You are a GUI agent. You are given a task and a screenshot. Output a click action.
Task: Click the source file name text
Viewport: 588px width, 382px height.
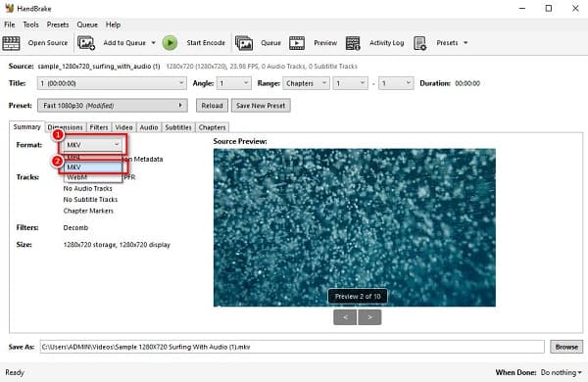(99, 67)
